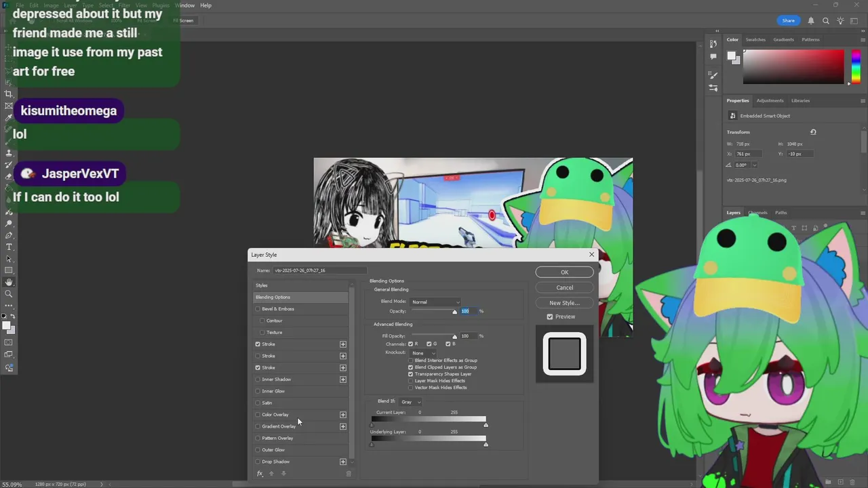Image resolution: width=868 pixels, height=488 pixels.
Task: Open notifications bell icon
Action: 810,21
